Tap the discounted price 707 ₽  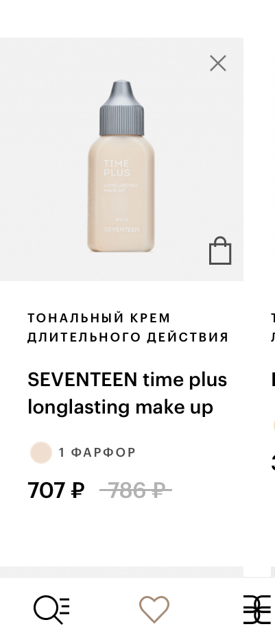56,490
